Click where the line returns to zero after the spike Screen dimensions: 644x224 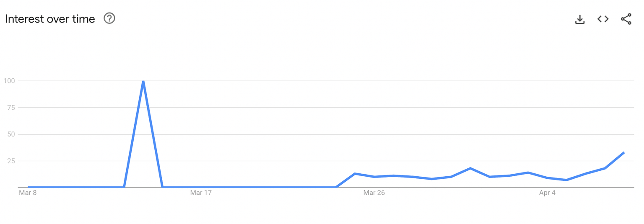tap(163, 187)
